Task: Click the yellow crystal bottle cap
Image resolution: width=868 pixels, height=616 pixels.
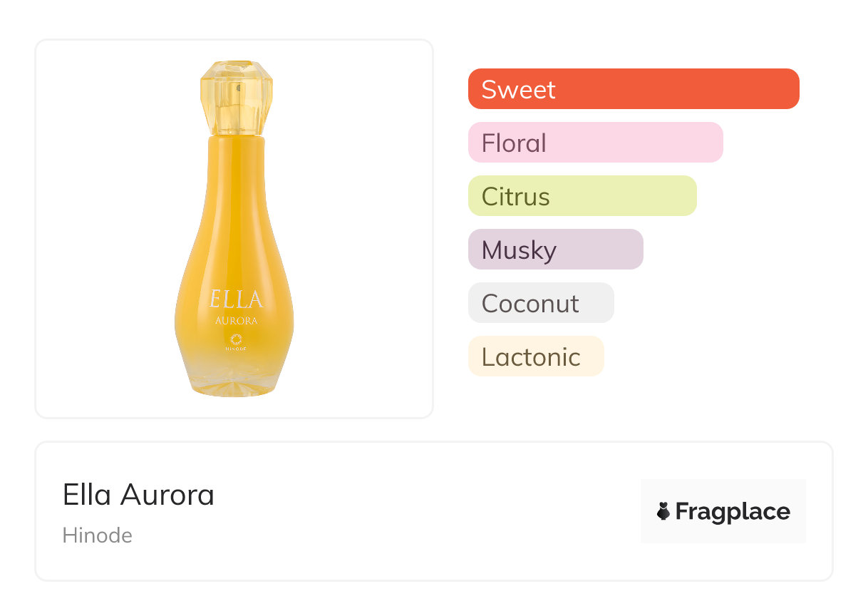Action: (236, 98)
